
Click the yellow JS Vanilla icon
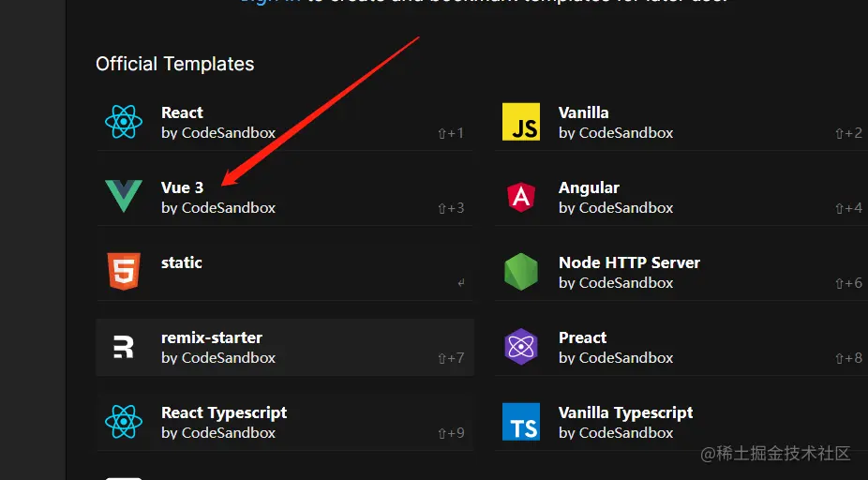(x=521, y=122)
